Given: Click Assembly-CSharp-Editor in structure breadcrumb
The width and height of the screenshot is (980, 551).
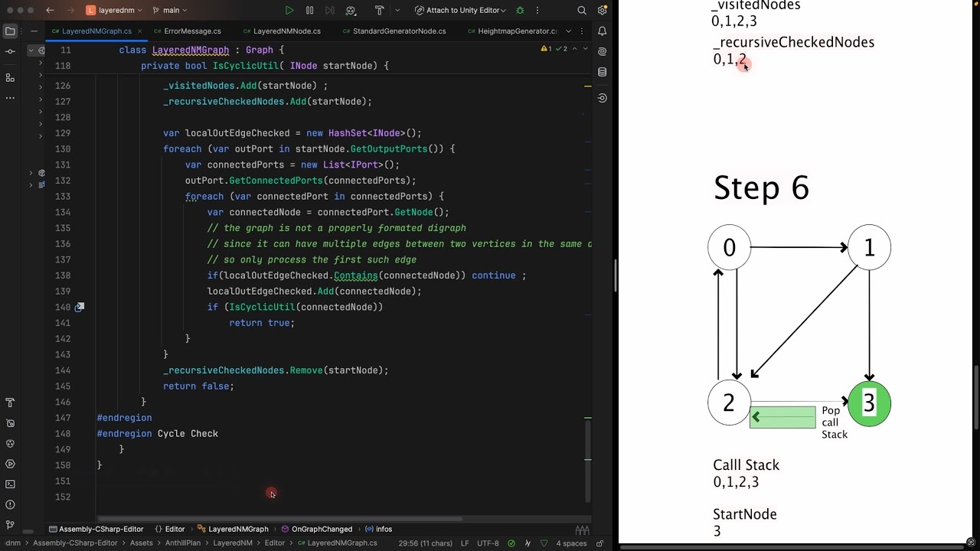Looking at the screenshot, I should 96,530.
